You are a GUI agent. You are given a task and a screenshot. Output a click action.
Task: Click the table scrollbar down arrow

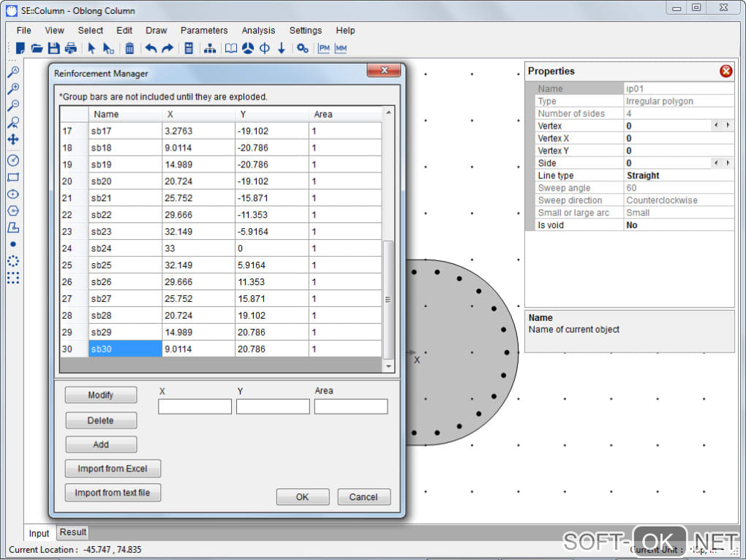tap(388, 366)
